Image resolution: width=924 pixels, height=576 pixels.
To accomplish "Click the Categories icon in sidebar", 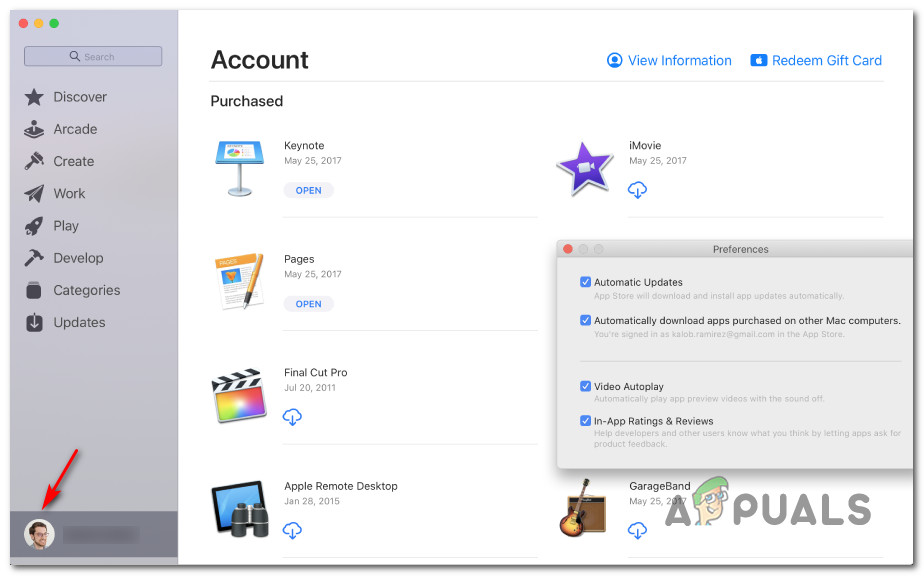I will tap(34, 290).
